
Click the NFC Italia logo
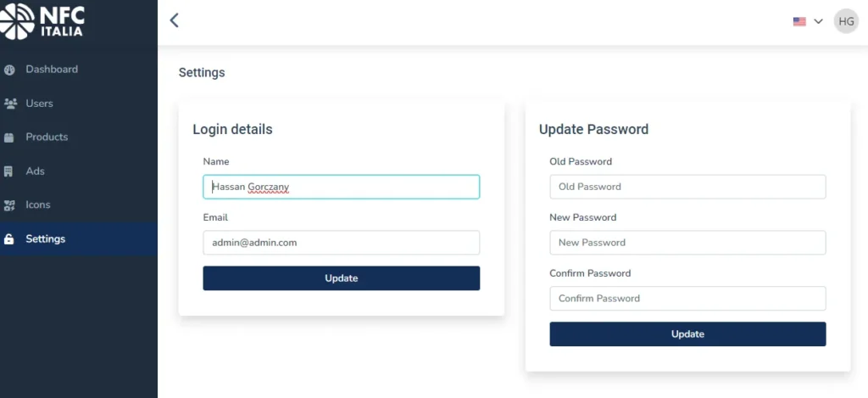[42, 20]
